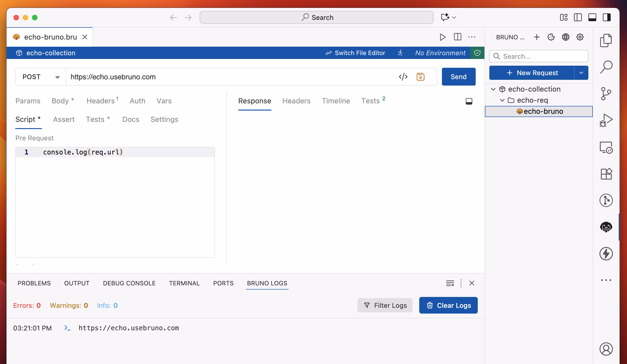
Task: Open the POST method dropdown
Action: [x=57, y=77]
